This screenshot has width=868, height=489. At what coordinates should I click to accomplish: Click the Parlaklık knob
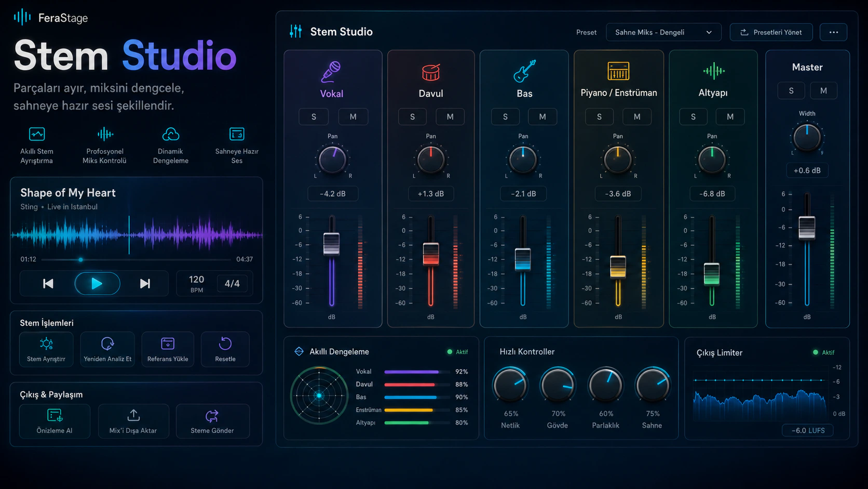(x=605, y=385)
